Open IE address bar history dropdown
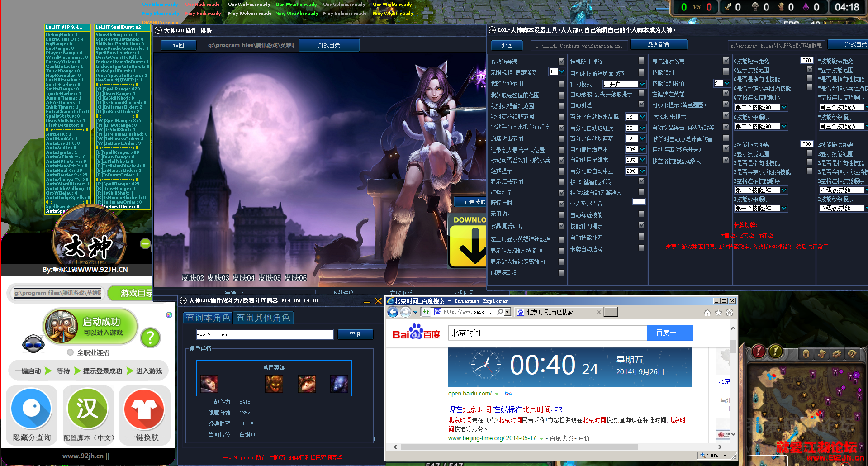Image resolution: width=868 pixels, height=466 pixels. [508, 312]
